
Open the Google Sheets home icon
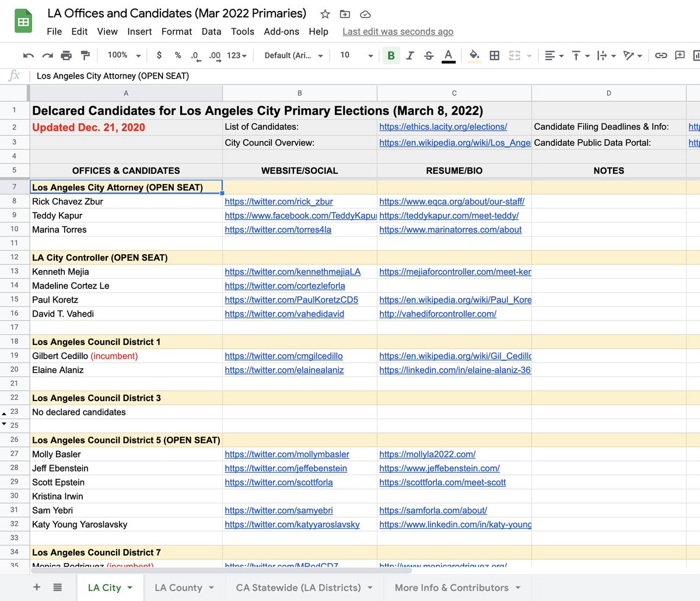[23, 22]
